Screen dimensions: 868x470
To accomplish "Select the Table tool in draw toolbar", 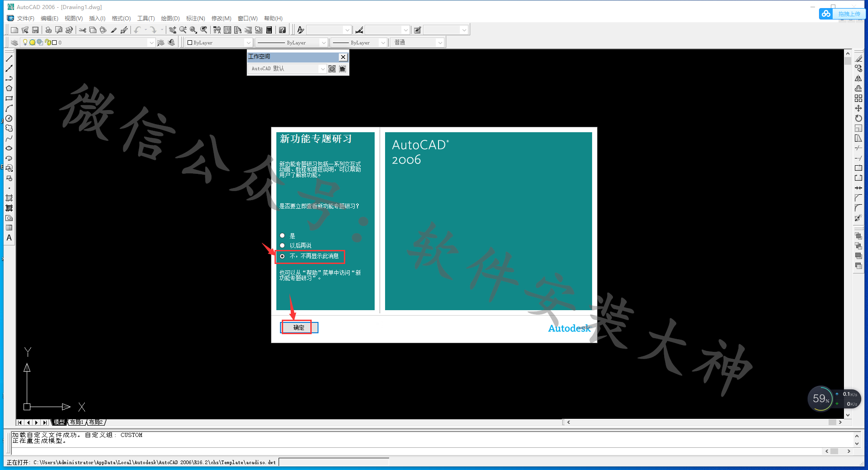I will coord(9,228).
